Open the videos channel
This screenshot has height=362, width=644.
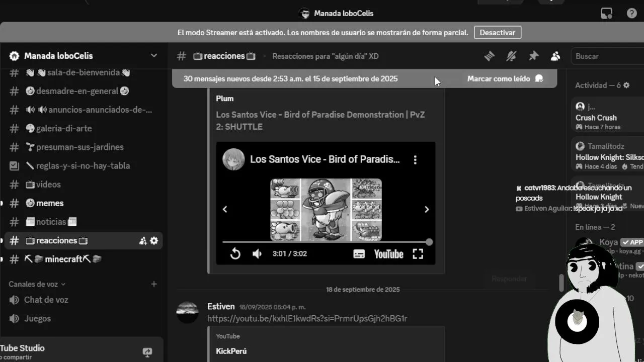[x=83, y=184]
